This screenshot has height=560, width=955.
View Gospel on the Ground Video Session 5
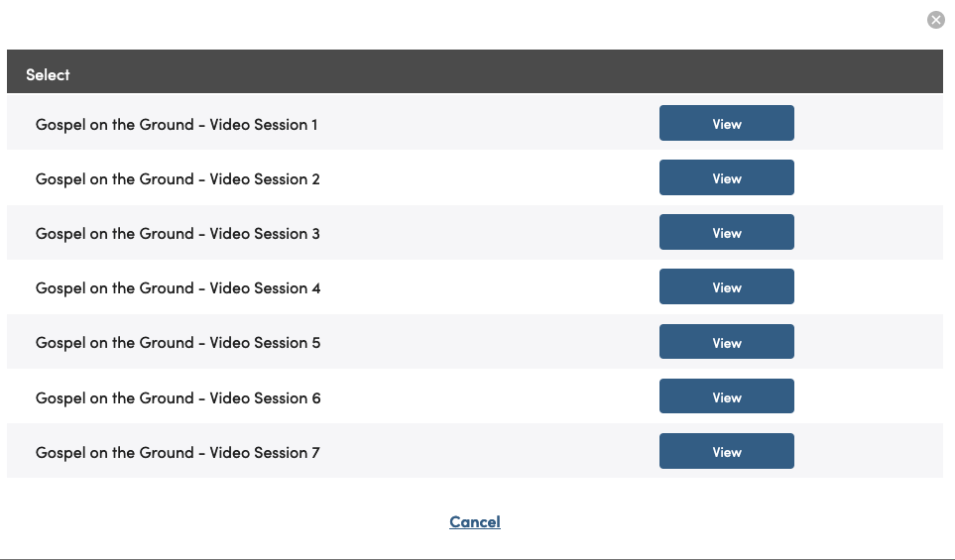pyautogui.click(x=727, y=342)
